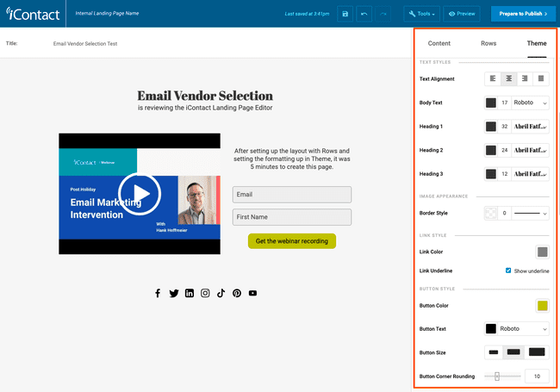The width and height of the screenshot is (560, 392).
Task: Click the TikTok social icon
Action: tap(221, 293)
